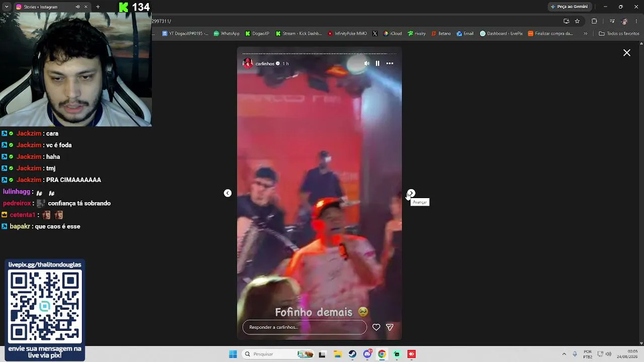This screenshot has width=644, height=362.
Task: Open the Windows Start menu
Action: pos(233,354)
